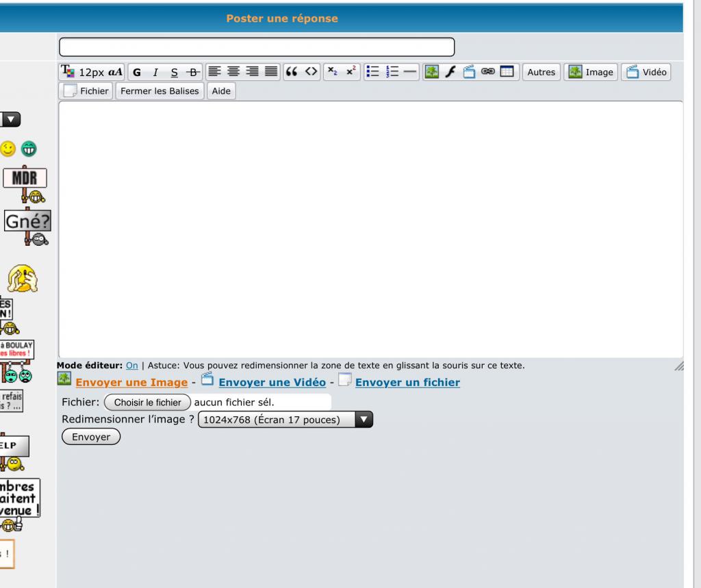Apply superscript formatting

pyautogui.click(x=351, y=72)
